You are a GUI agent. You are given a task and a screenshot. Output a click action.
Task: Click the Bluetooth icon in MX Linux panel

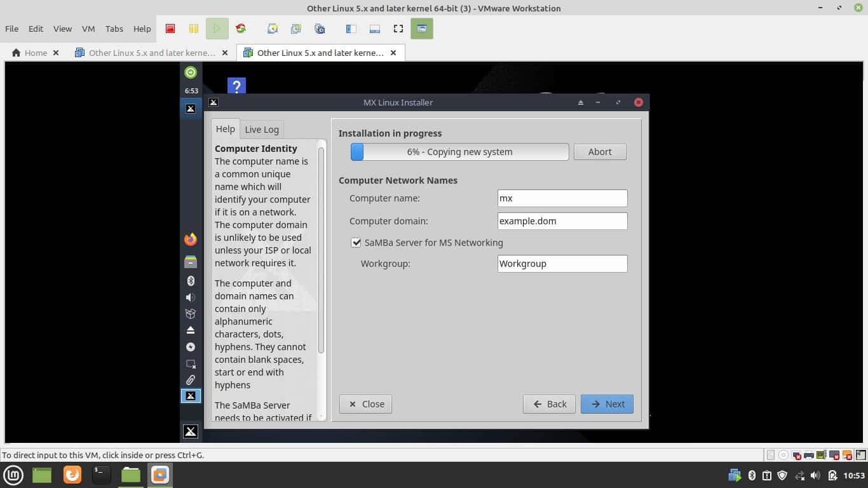click(191, 281)
